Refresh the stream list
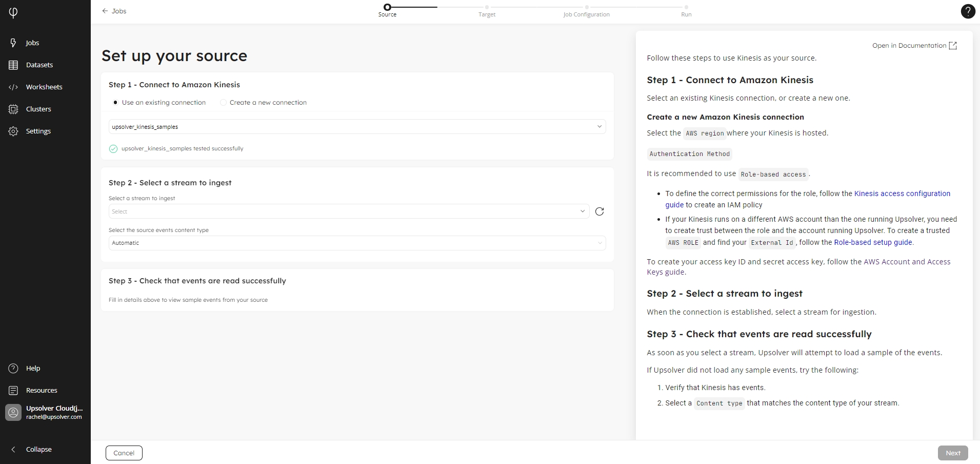Image resolution: width=980 pixels, height=464 pixels. tap(599, 211)
